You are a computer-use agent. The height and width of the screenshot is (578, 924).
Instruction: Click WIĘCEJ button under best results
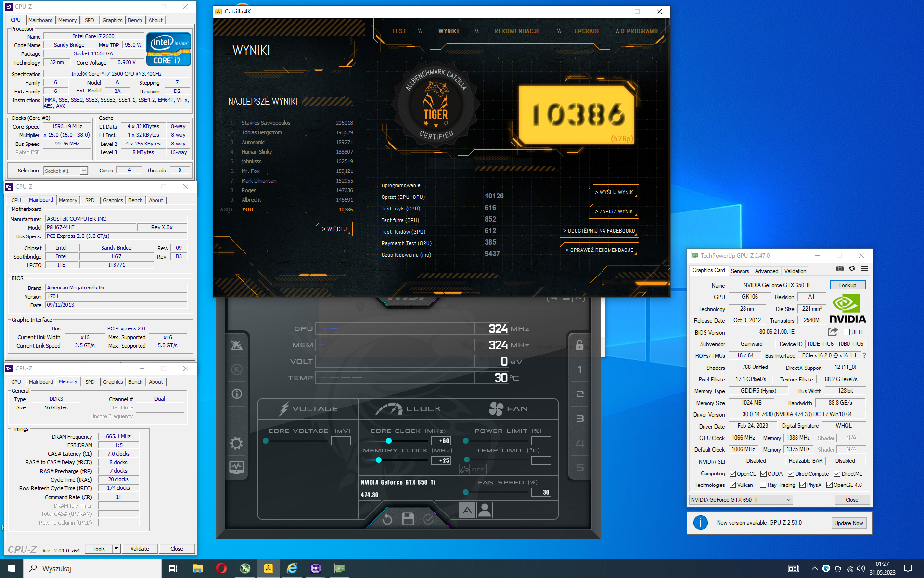point(334,229)
